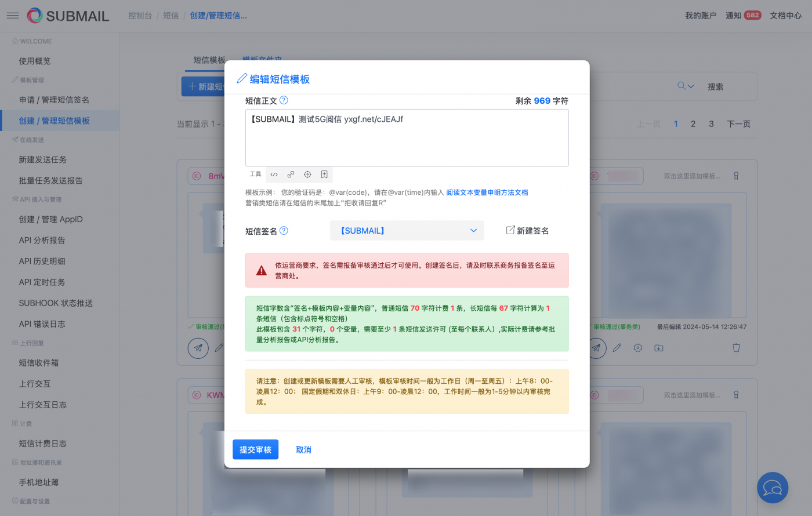Click the 提交审核 submit button
This screenshot has width=812, height=516.
click(255, 449)
